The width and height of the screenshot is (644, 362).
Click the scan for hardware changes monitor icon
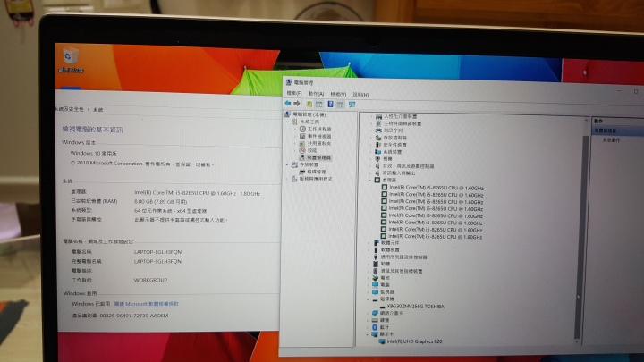pyautogui.click(x=352, y=105)
